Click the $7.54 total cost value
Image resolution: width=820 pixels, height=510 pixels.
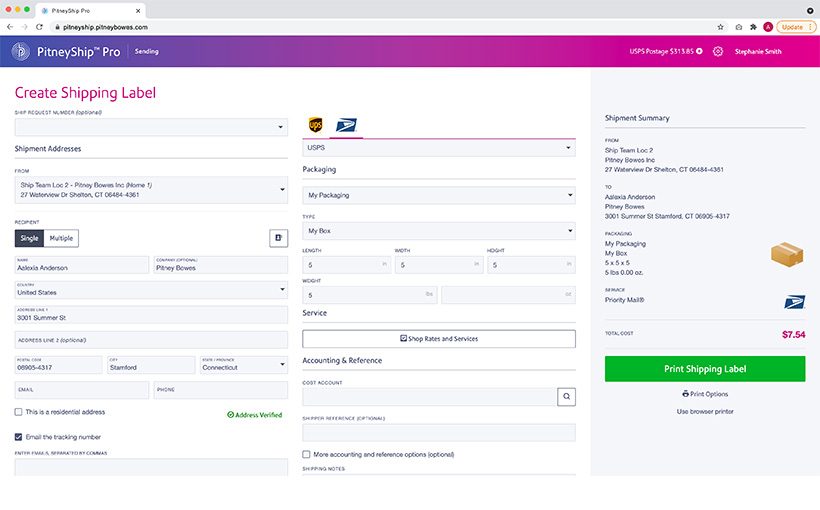click(x=793, y=334)
